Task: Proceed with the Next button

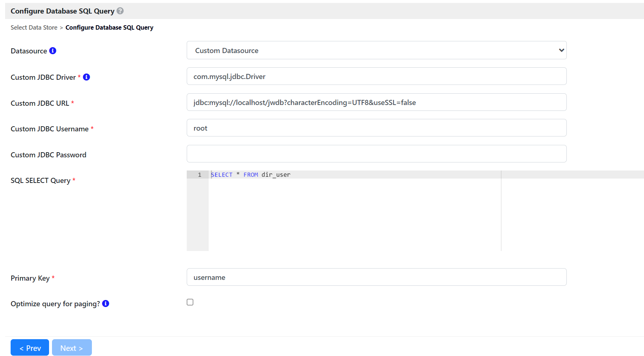Action: 72,348
